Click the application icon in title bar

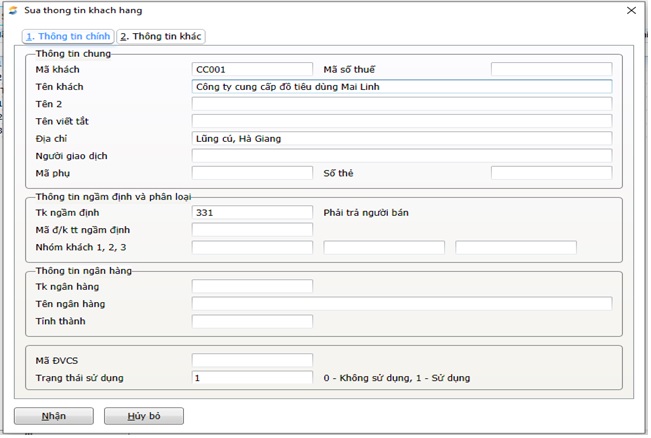tap(11, 10)
